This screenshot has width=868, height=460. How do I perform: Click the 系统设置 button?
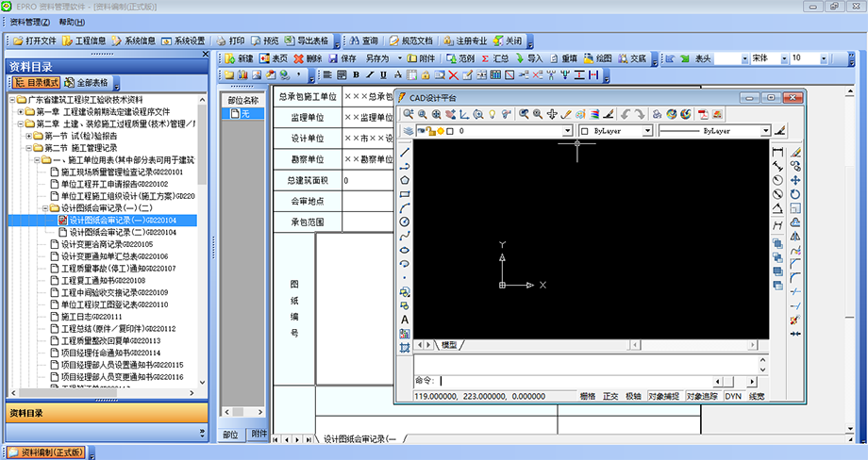pos(183,41)
